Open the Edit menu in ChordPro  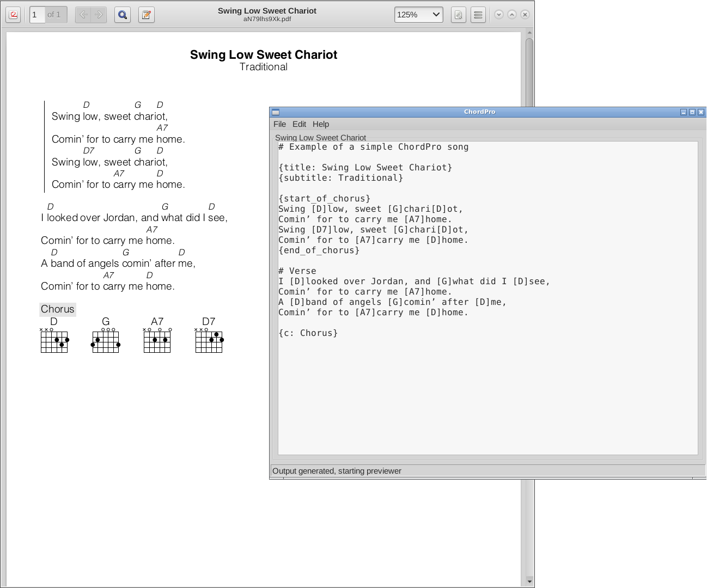point(299,124)
